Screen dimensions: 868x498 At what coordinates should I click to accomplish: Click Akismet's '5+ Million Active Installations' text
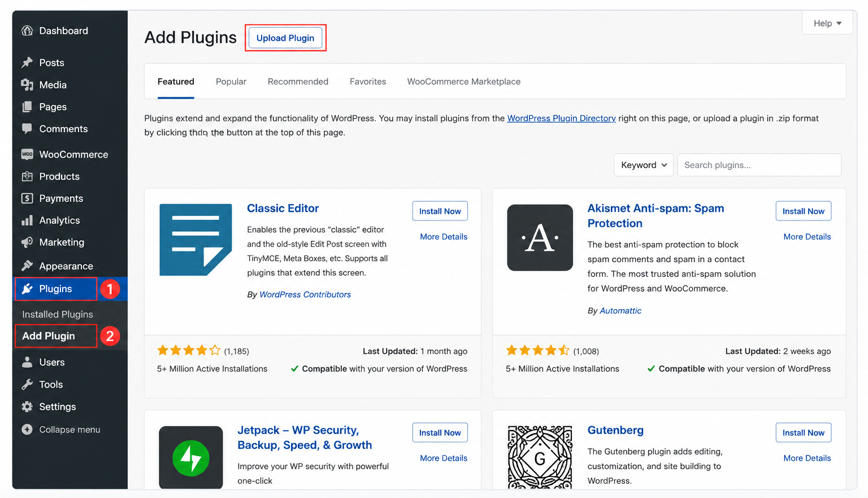click(x=562, y=369)
